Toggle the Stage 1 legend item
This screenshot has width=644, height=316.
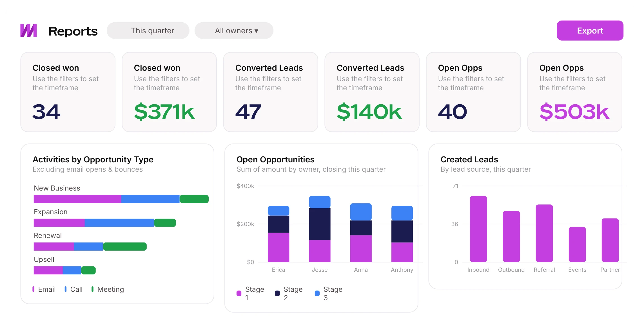pyautogui.click(x=250, y=293)
